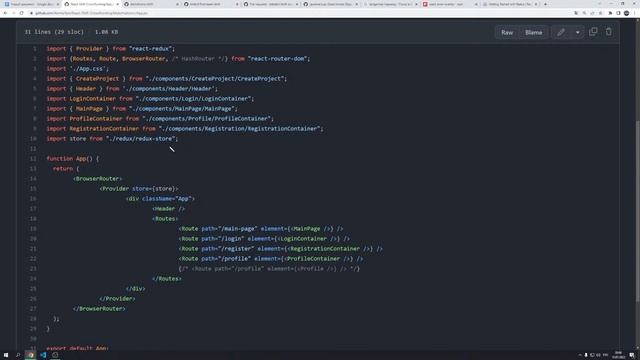Close the first Google Docs tab
The image size is (640, 360).
(x=58, y=4)
